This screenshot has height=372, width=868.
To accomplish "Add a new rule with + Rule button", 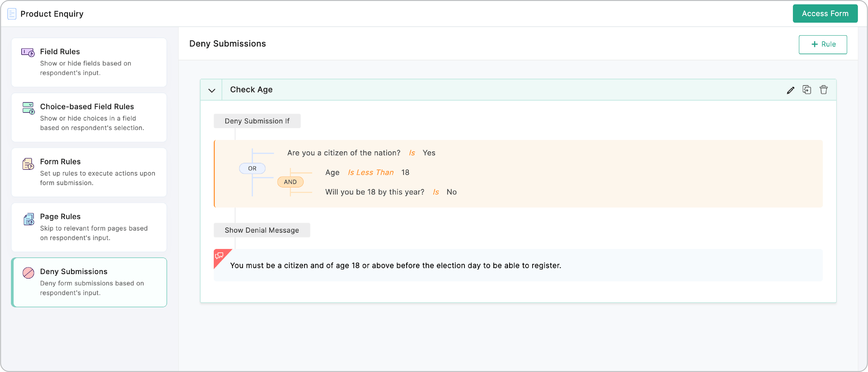I will coord(823,45).
